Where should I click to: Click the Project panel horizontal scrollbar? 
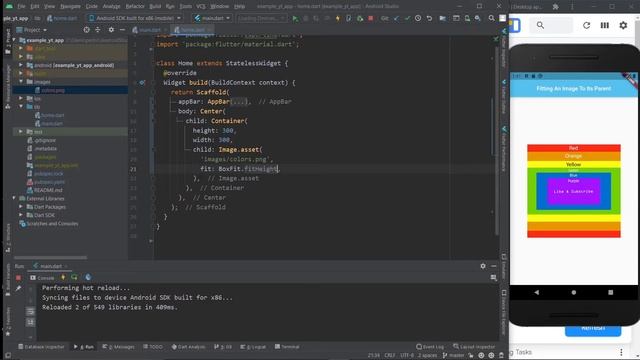tap(50, 258)
